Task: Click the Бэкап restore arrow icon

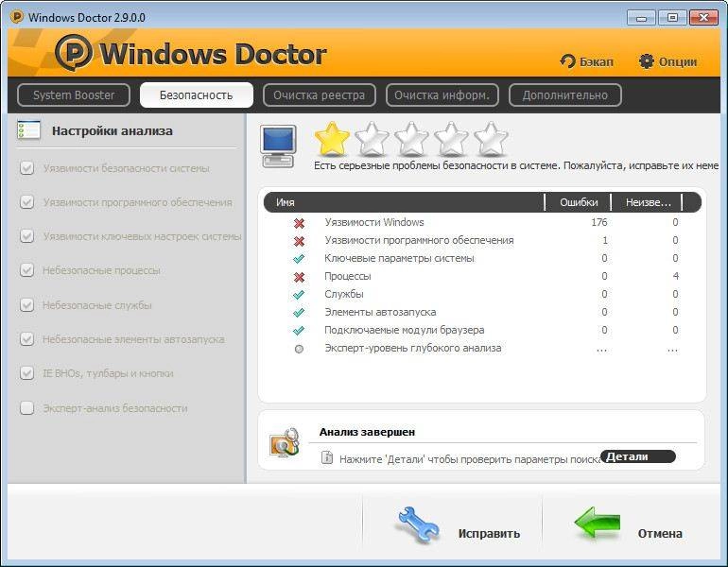Action: (x=567, y=61)
